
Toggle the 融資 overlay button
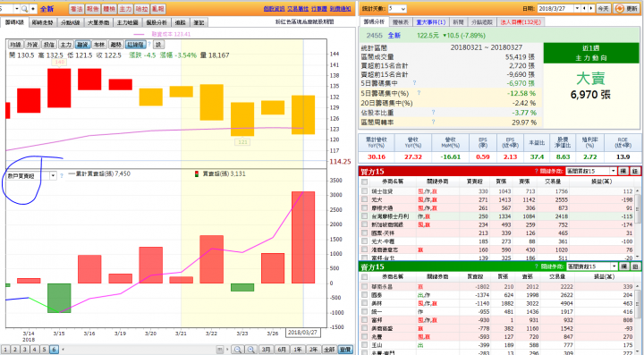(x=82, y=45)
